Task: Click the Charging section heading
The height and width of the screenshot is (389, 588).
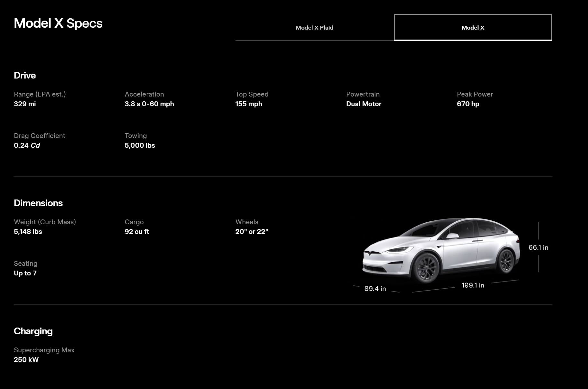Action: coord(33,331)
